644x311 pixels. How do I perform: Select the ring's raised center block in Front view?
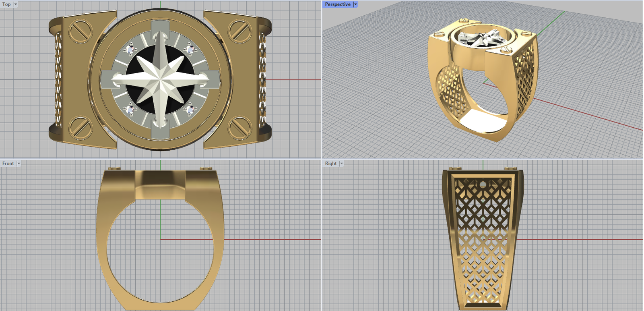click(x=160, y=185)
